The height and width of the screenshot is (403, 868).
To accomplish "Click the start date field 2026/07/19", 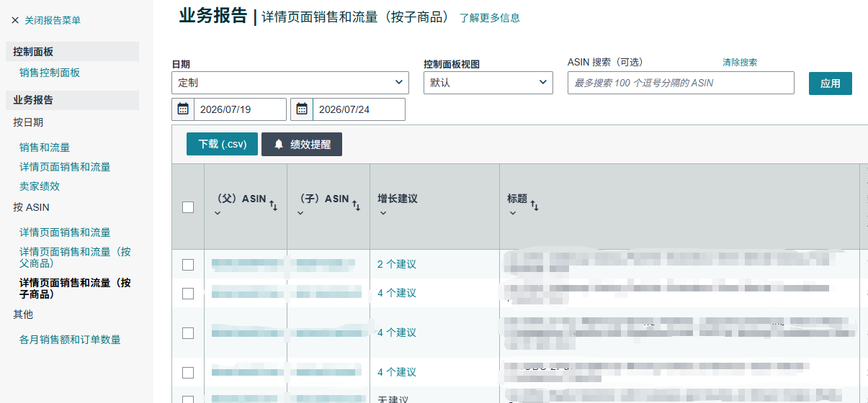I will 240,109.
